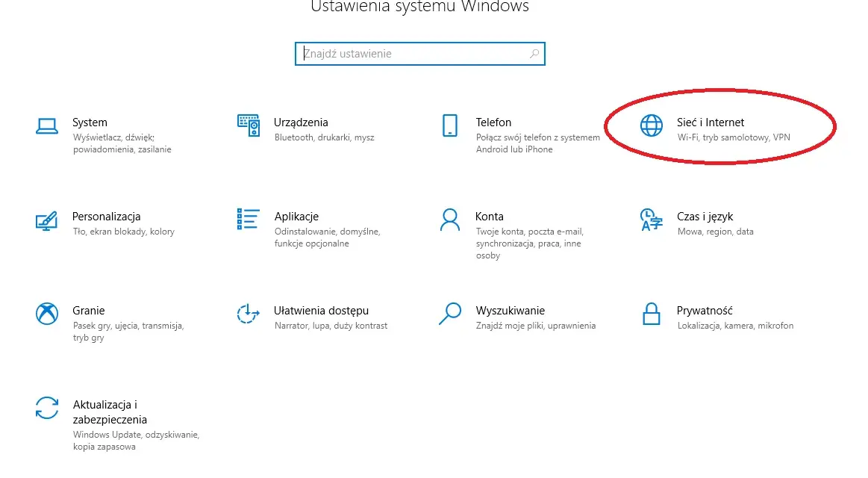Screen dimensions: 868x478
Task: Go to the Telefon settings title
Action: pos(494,122)
